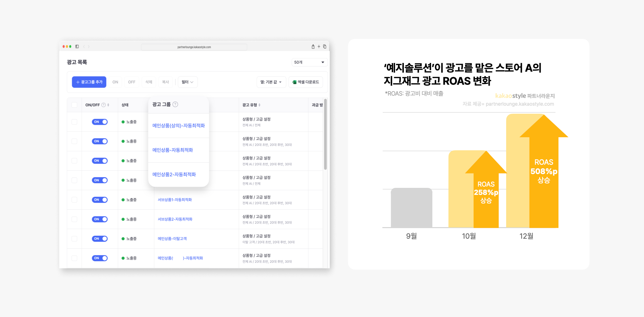The image size is (644, 317).
Task: Open a new tab with plus icon
Action: point(319,47)
